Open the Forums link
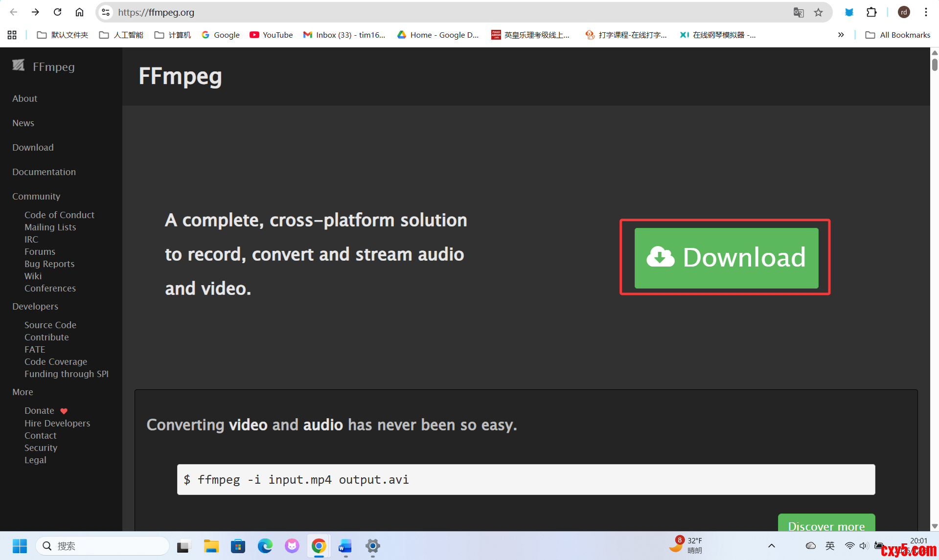939x560 pixels. coord(40,251)
